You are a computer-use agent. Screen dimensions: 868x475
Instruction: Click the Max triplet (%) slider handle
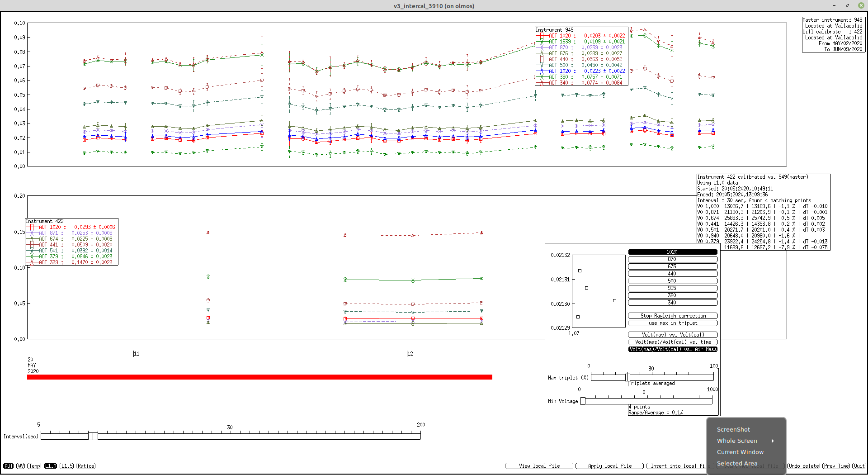pyautogui.click(x=627, y=377)
